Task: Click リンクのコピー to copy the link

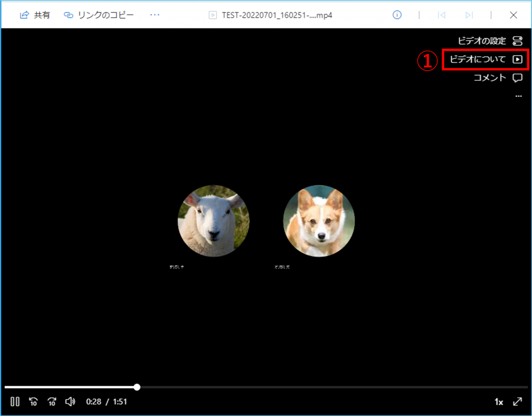Action: click(99, 15)
